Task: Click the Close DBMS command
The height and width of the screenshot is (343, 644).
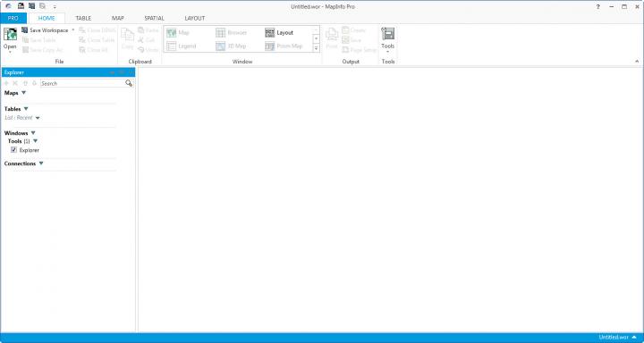Action: click(97, 30)
